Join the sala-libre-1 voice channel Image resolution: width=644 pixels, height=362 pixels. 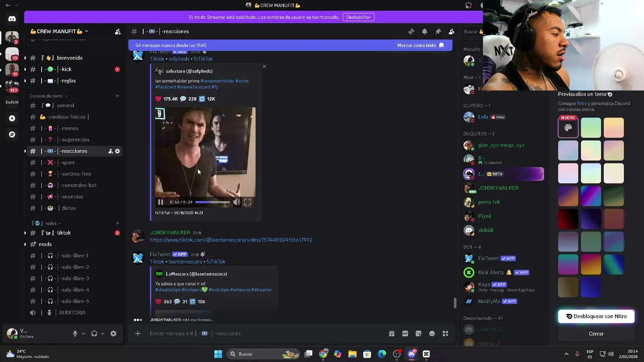(x=74, y=256)
